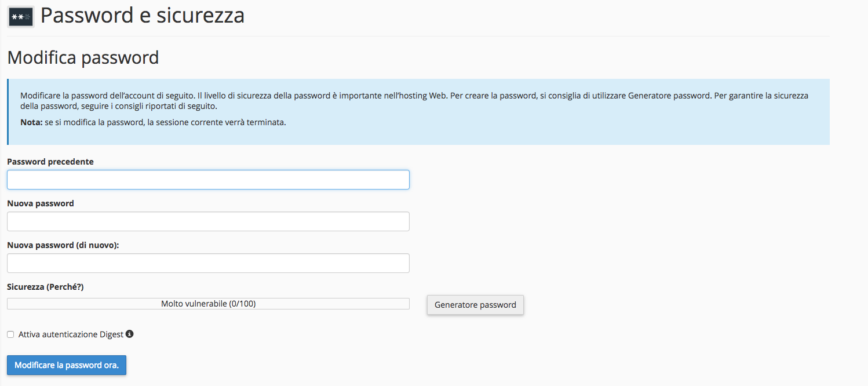Click the info icon next to Digest authentication
Viewport: 868px width, 386px height.
tap(130, 334)
